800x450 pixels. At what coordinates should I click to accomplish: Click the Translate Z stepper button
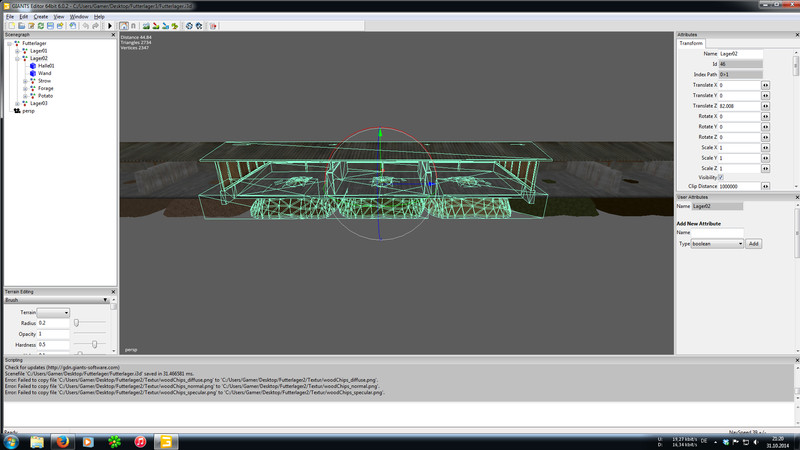tap(766, 106)
